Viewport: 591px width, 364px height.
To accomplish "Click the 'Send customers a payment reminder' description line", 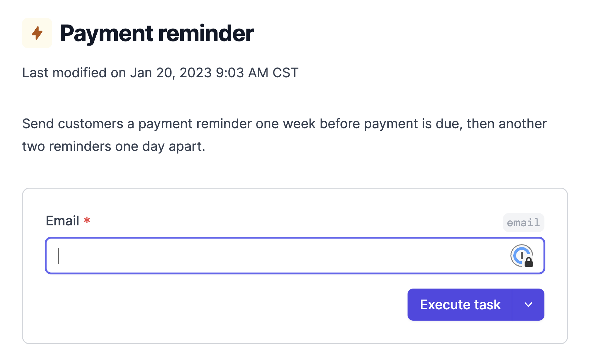I will pos(284,124).
